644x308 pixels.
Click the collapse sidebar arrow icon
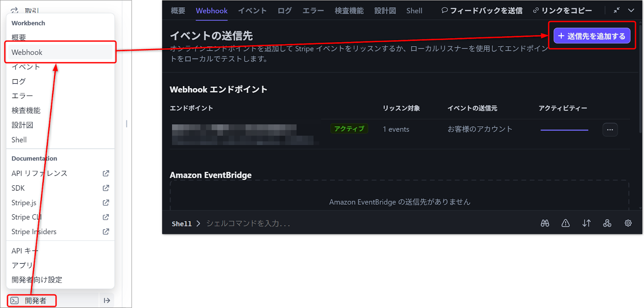[107, 300]
